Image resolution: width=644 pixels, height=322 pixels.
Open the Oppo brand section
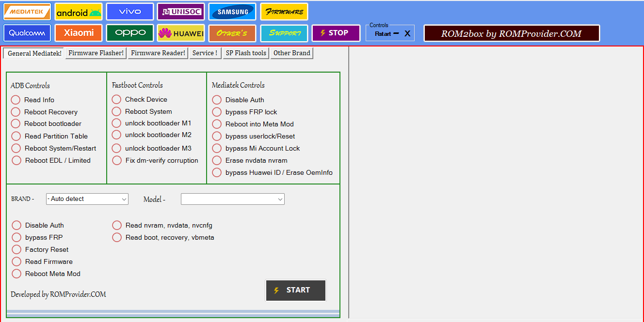coord(129,33)
